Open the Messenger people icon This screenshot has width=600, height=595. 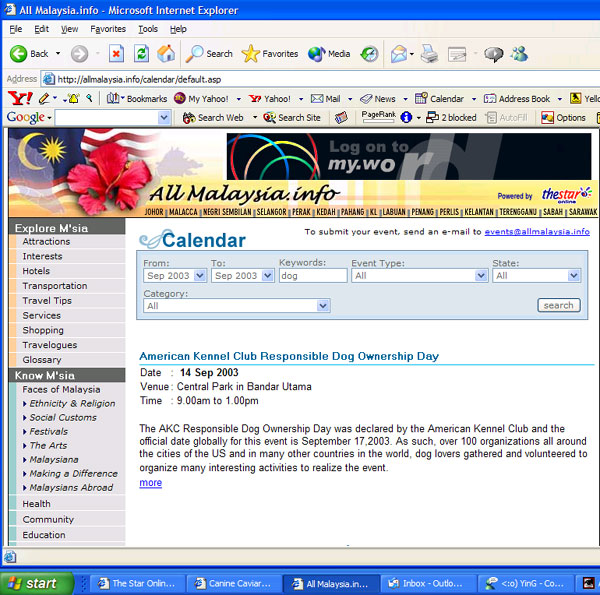pos(519,54)
